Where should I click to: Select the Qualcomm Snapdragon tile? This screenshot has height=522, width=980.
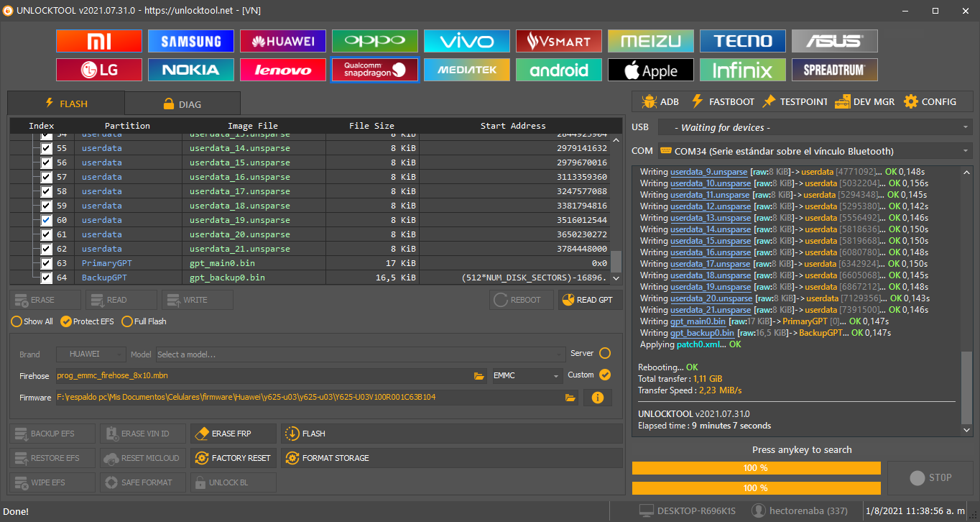point(375,70)
